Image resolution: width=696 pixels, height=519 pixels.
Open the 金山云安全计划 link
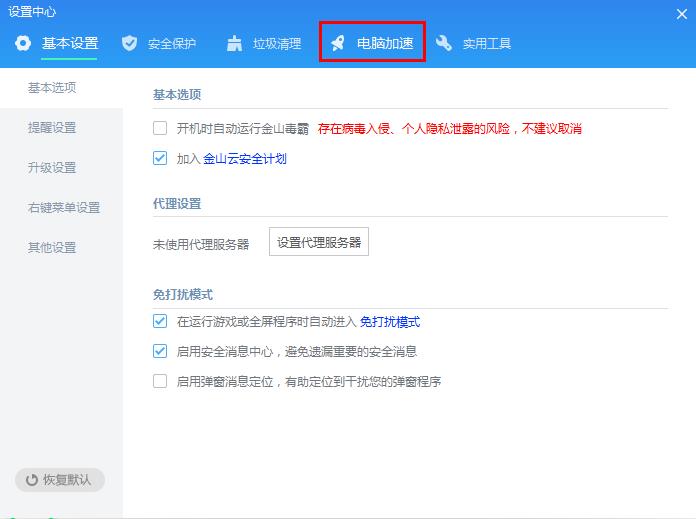point(245,158)
